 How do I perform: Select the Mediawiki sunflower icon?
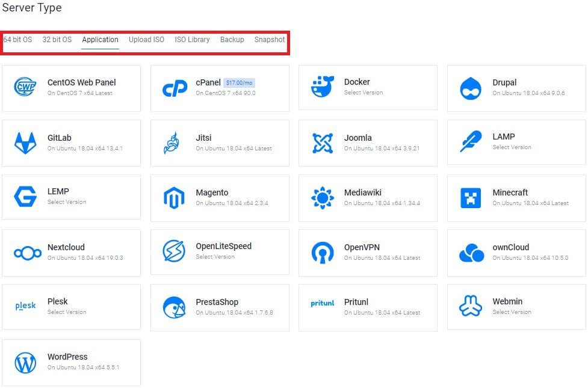[x=323, y=197]
